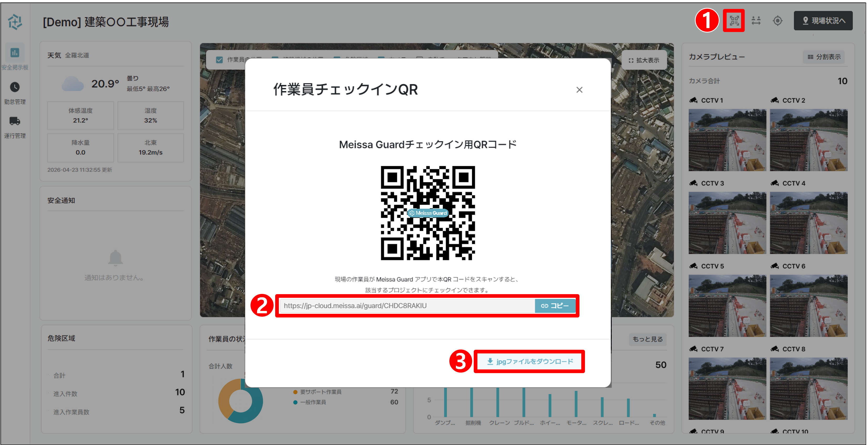
Task: Click the camera icon beside CCTV 2
Action: pos(775,100)
